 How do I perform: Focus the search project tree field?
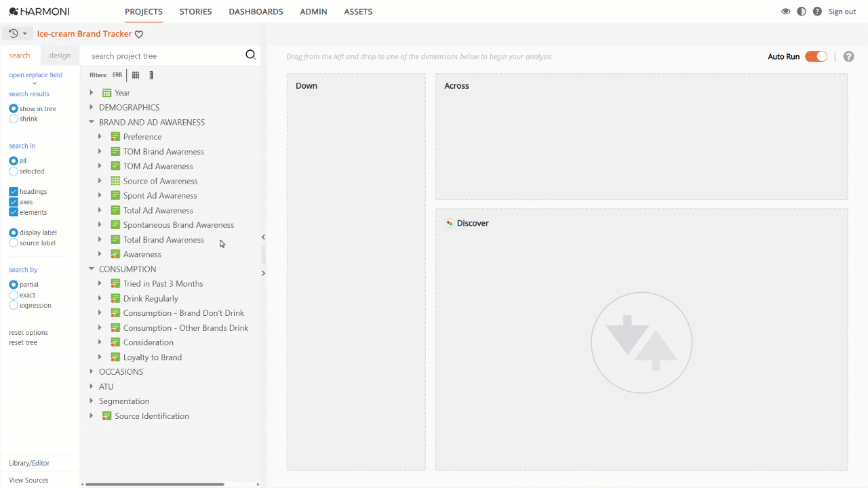[166, 56]
